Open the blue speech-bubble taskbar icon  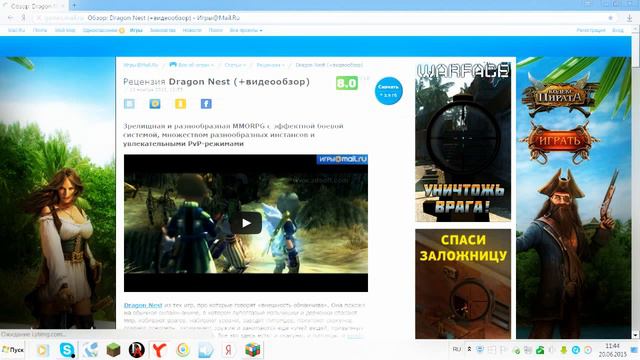(x=206, y=350)
